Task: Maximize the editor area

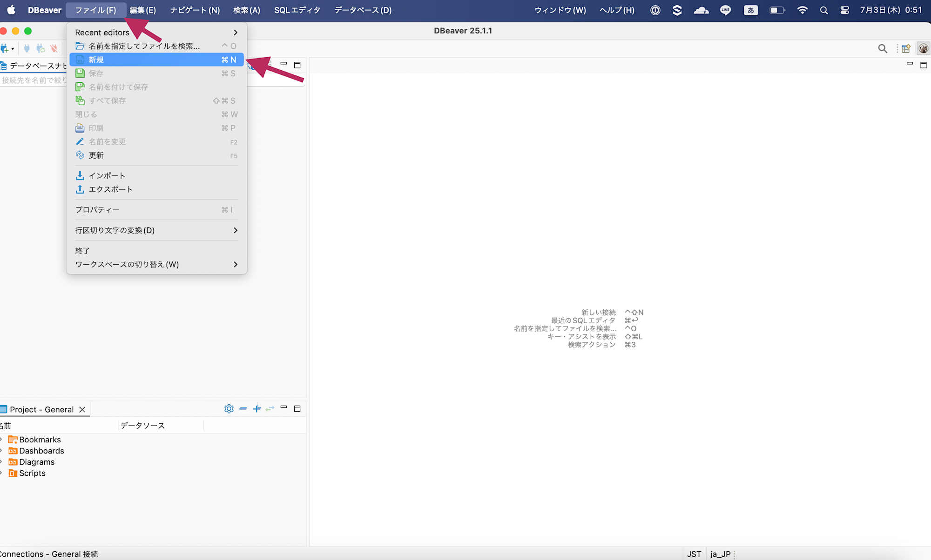Action: (924, 65)
